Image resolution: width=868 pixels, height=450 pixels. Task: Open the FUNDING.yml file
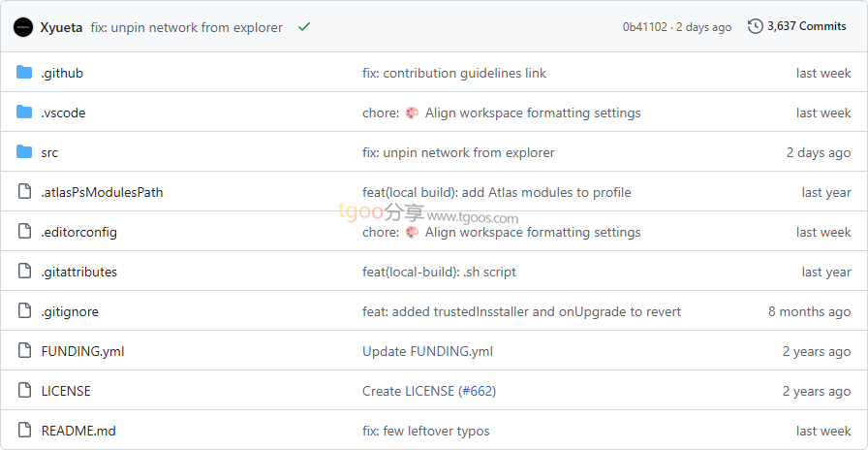pos(82,351)
